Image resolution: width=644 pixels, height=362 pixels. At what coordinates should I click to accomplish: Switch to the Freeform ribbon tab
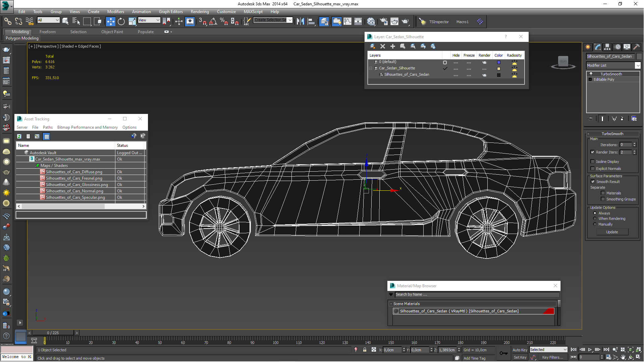click(x=48, y=32)
